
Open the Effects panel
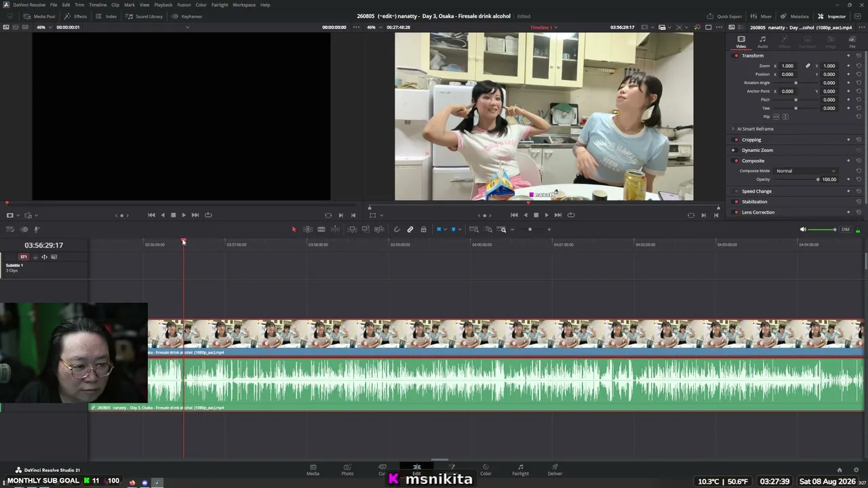[76, 16]
